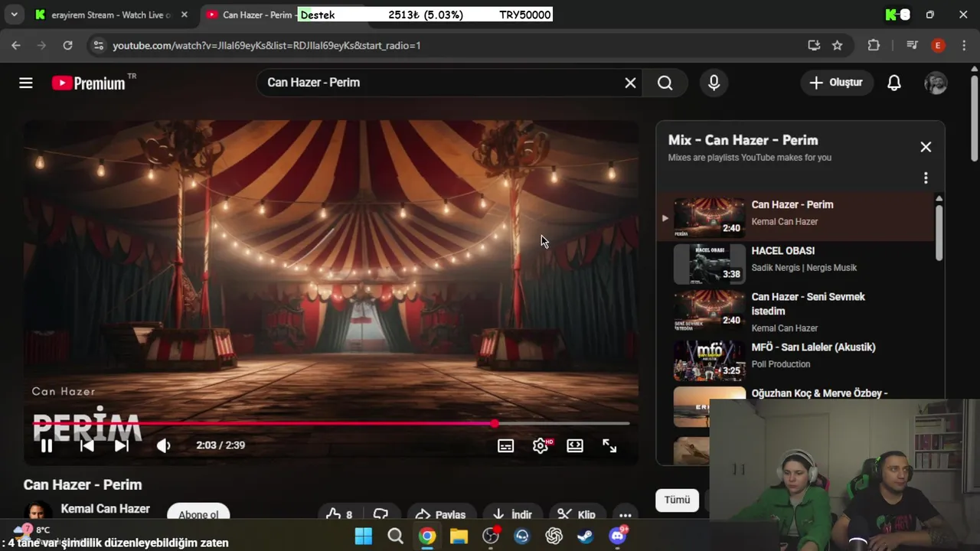Play Can Hazer - Seni Sevmek istedim
This screenshot has height=551, width=980.
pos(796,311)
